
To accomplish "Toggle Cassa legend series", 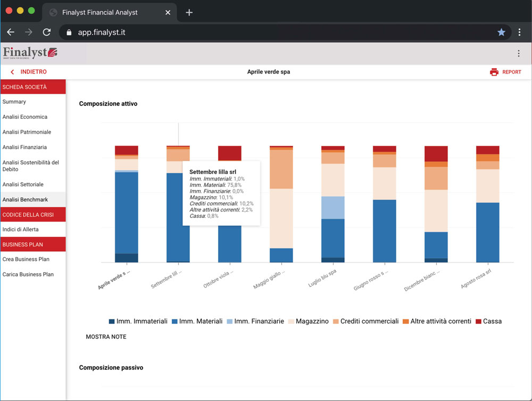I will click(x=488, y=321).
